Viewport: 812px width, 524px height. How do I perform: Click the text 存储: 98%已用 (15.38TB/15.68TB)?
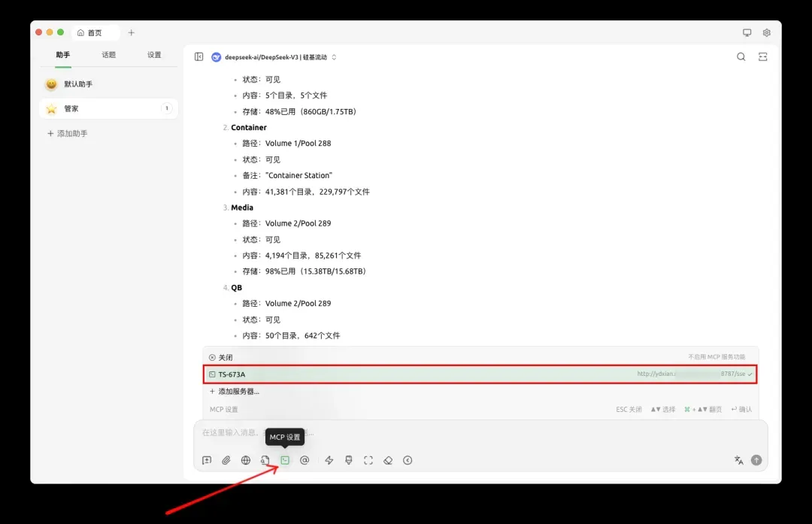[304, 271]
